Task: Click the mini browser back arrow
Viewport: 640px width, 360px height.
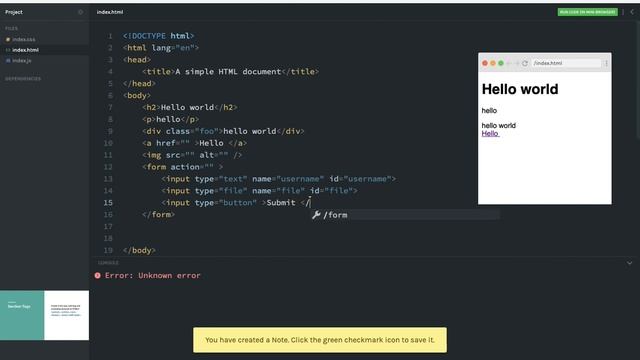Action: [509, 63]
